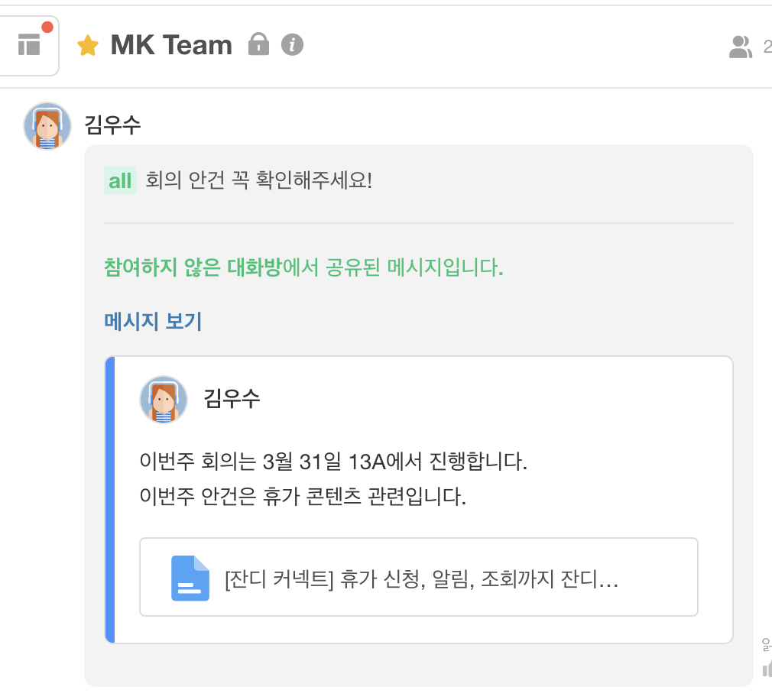772x700 pixels.
Task: Show the members list icon
Action: click(x=740, y=47)
